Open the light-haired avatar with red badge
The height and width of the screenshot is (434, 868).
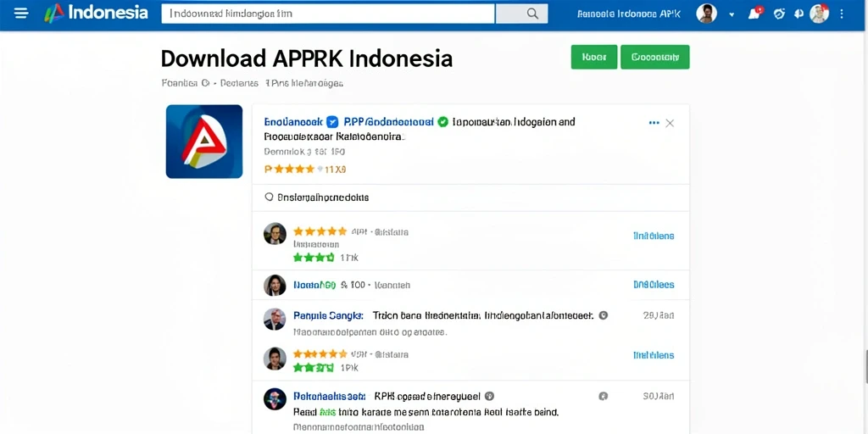[x=820, y=14]
